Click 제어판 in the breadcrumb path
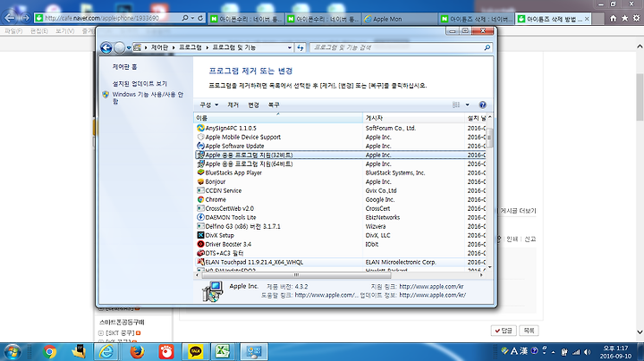 [x=159, y=47]
